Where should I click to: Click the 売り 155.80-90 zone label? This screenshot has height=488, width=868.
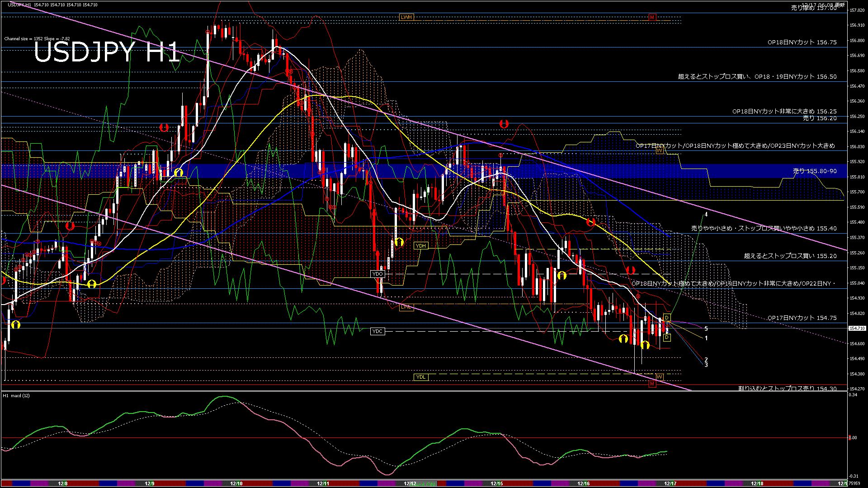click(815, 171)
